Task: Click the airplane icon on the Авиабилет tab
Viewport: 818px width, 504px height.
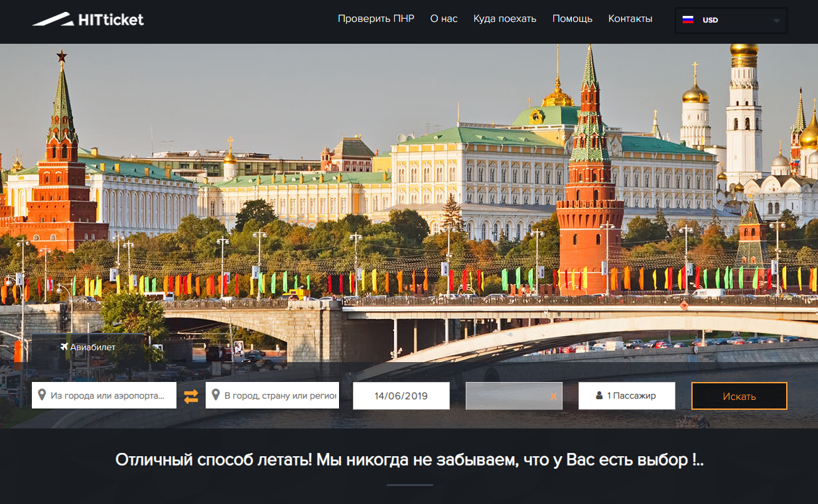Action: (x=64, y=347)
